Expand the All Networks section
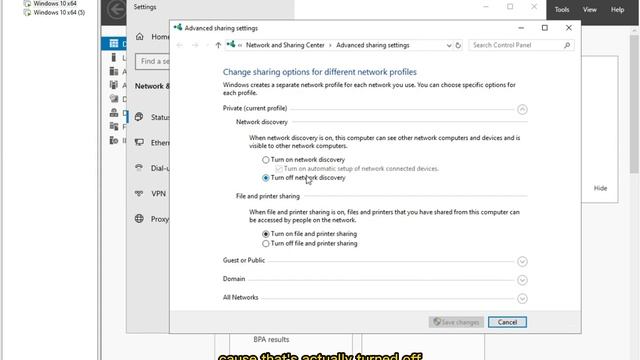The image size is (640, 360). click(x=522, y=299)
